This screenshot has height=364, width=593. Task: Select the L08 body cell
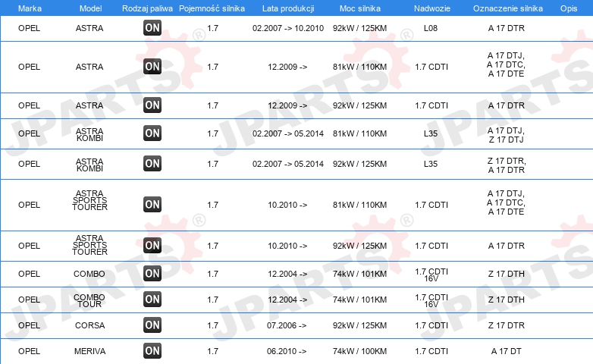431,28
